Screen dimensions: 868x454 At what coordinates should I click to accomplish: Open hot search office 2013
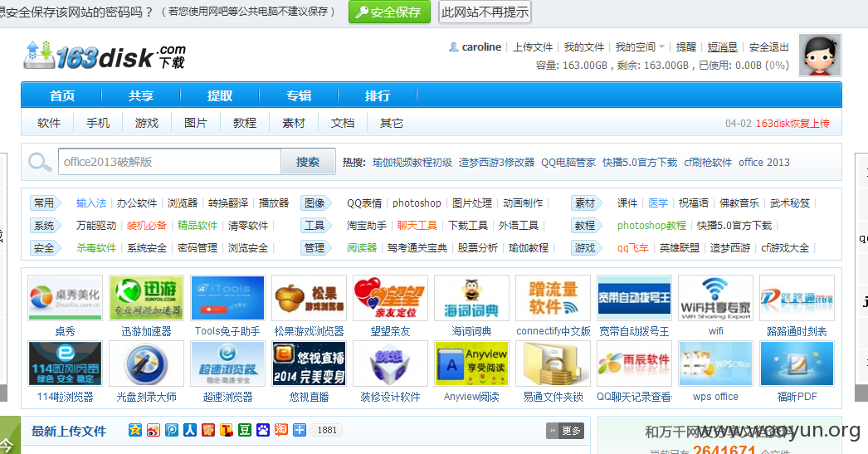coord(764,162)
